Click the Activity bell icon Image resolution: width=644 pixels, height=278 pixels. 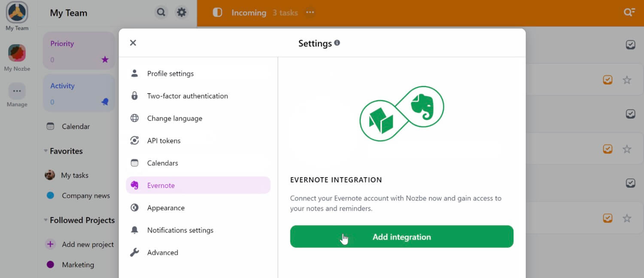click(x=105, y=102)
